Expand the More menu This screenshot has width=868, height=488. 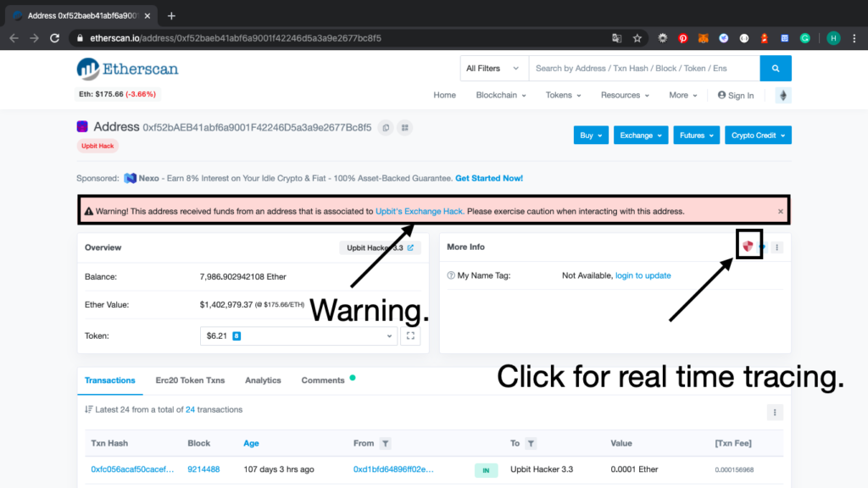point(683,95)
